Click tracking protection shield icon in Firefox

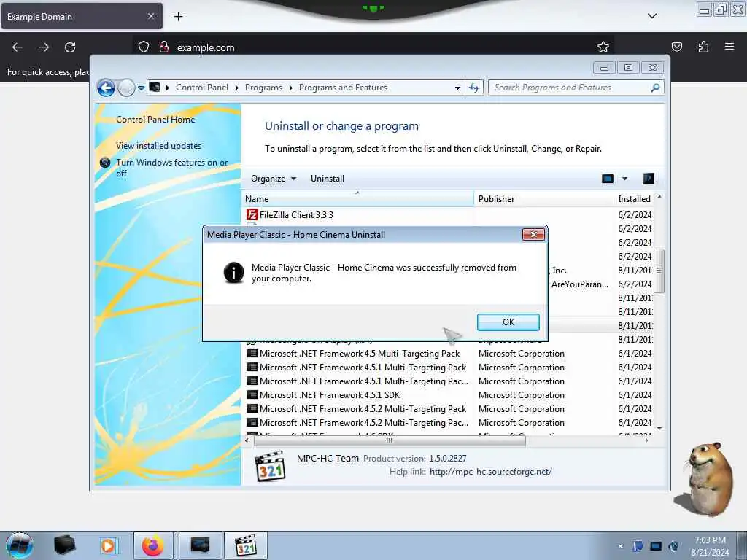[144, 47]
